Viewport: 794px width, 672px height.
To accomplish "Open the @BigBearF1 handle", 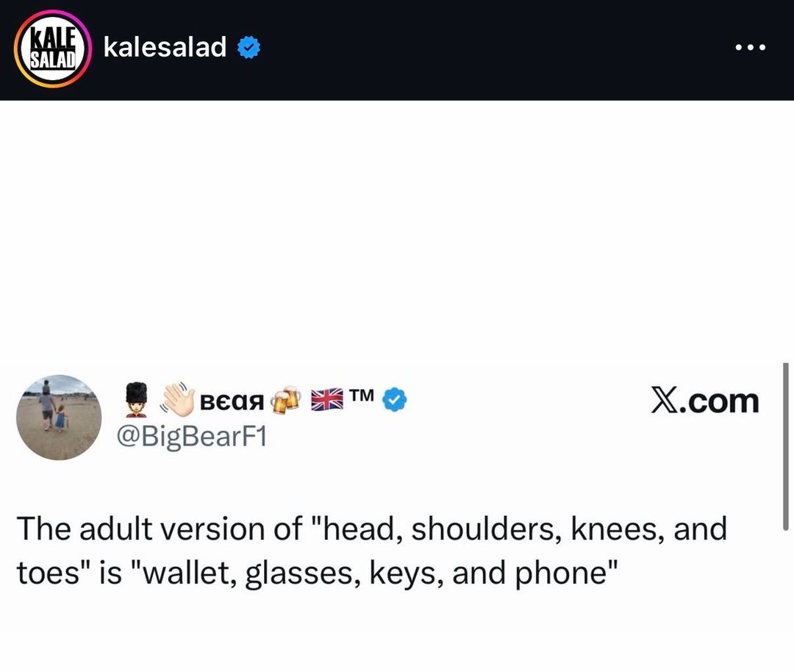I will click(191, 437).
